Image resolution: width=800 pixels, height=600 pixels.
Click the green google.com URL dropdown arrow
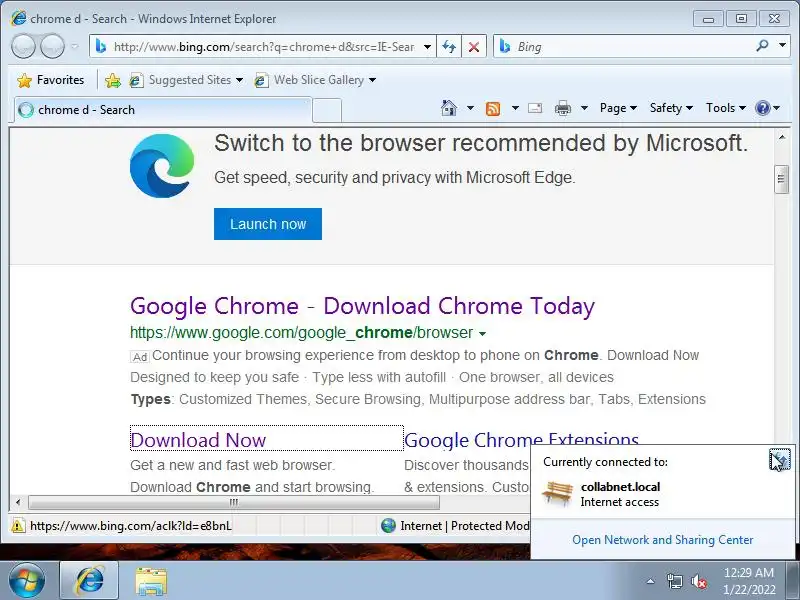click(483, 334)
